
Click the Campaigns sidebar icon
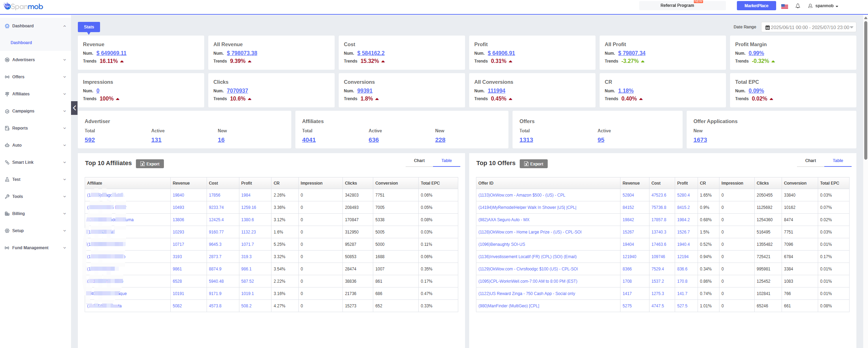(7, 111)
